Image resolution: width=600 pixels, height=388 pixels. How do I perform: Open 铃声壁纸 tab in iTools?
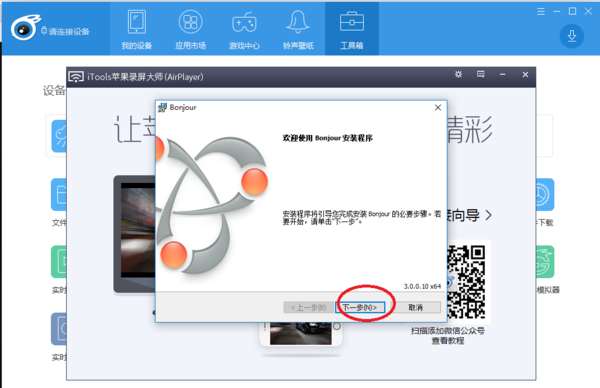(x=298, y=29)
